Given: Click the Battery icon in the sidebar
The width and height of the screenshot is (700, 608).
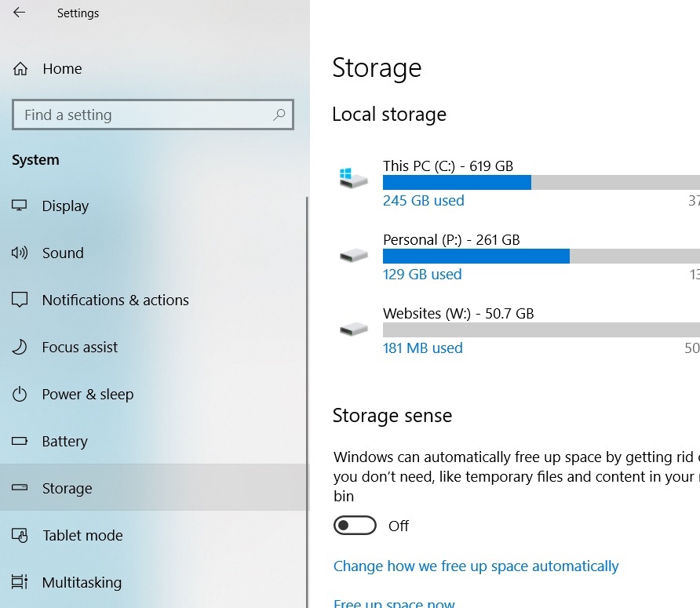Looking at the screenshot, I should [x=19, y=441].
